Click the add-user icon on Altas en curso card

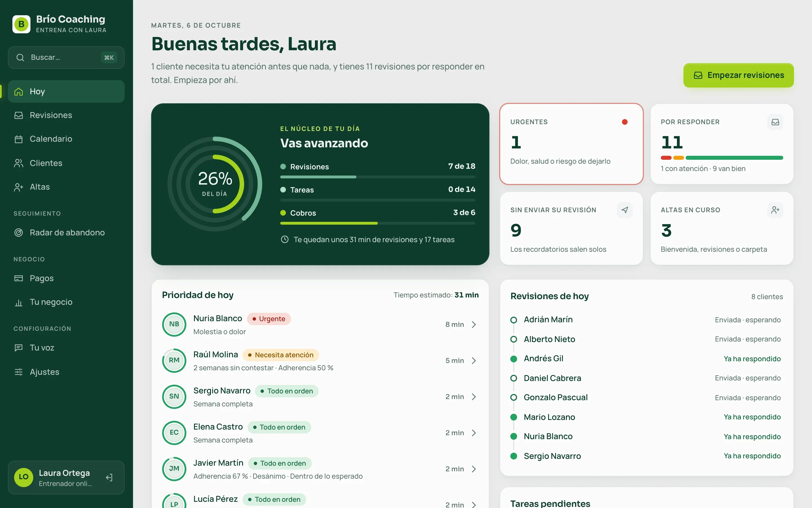point(775,210)
